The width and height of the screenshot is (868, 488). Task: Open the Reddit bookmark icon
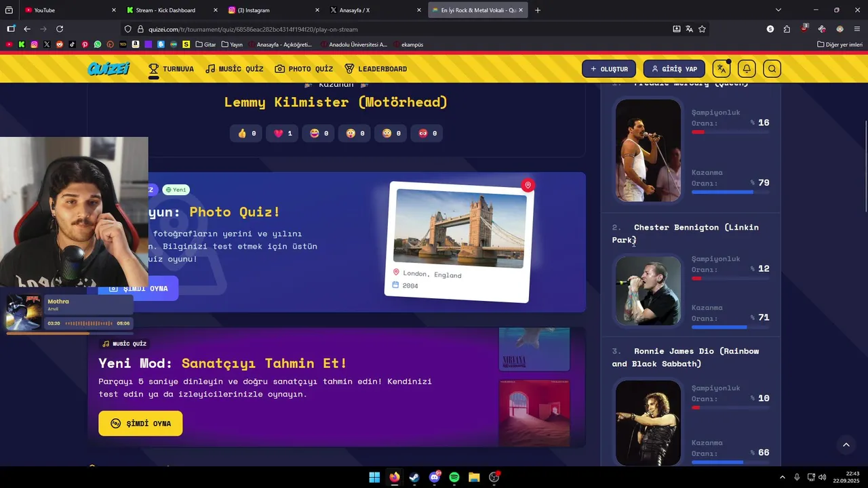pyautogui.click(x=60, y=45)
